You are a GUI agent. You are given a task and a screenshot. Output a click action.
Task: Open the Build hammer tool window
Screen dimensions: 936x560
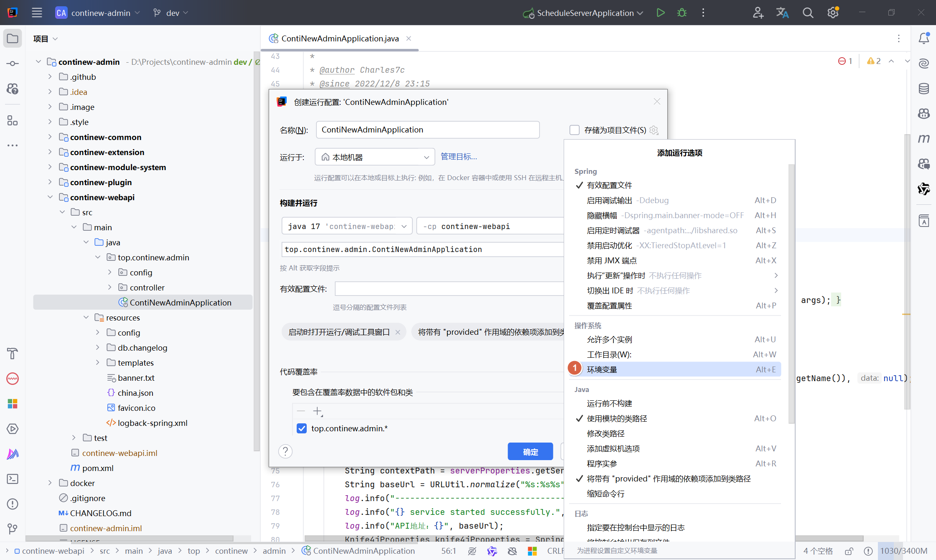[13, 354]
